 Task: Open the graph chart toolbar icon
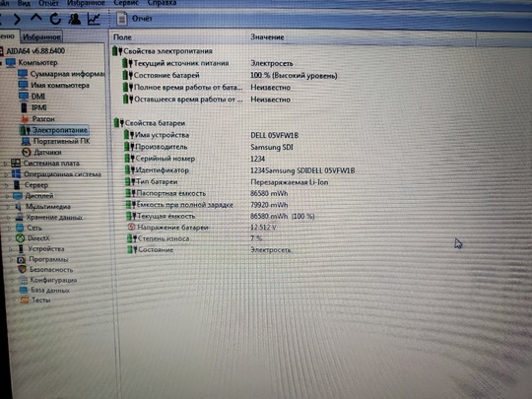click(94, 19)
